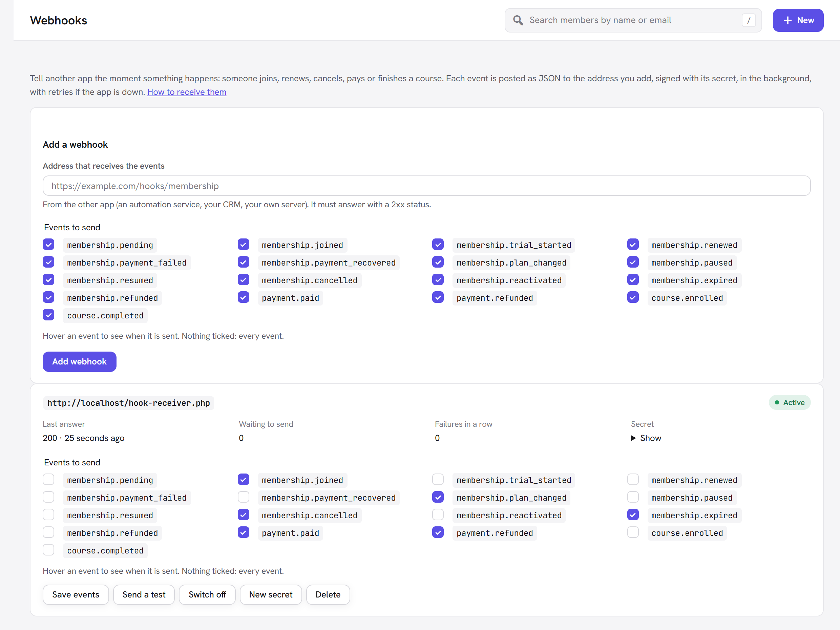840x630 pixels.
Task: Tick membership.trial_started for the localhost webhook
Action: click(438, 480)
